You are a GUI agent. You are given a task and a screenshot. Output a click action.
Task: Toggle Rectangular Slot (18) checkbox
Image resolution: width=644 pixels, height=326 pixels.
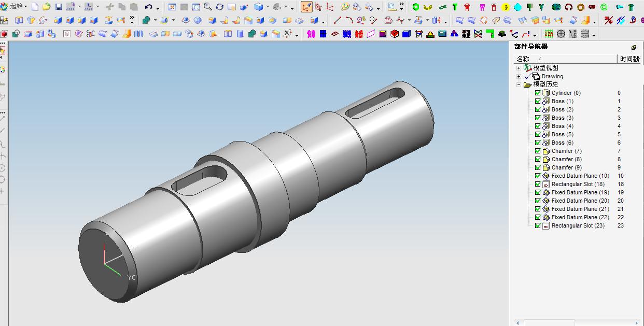[538, 184]
